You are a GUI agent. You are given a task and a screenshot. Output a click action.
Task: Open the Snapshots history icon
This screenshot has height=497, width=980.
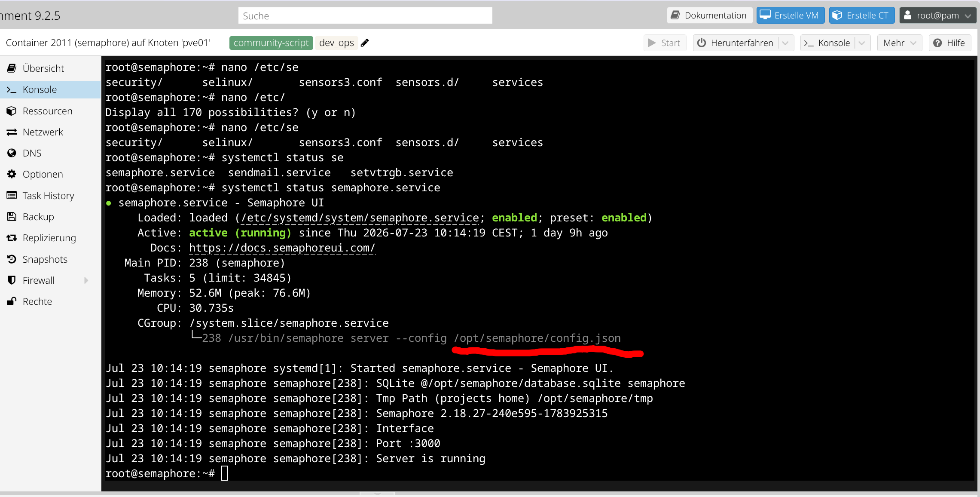click(x=12, y=259)
